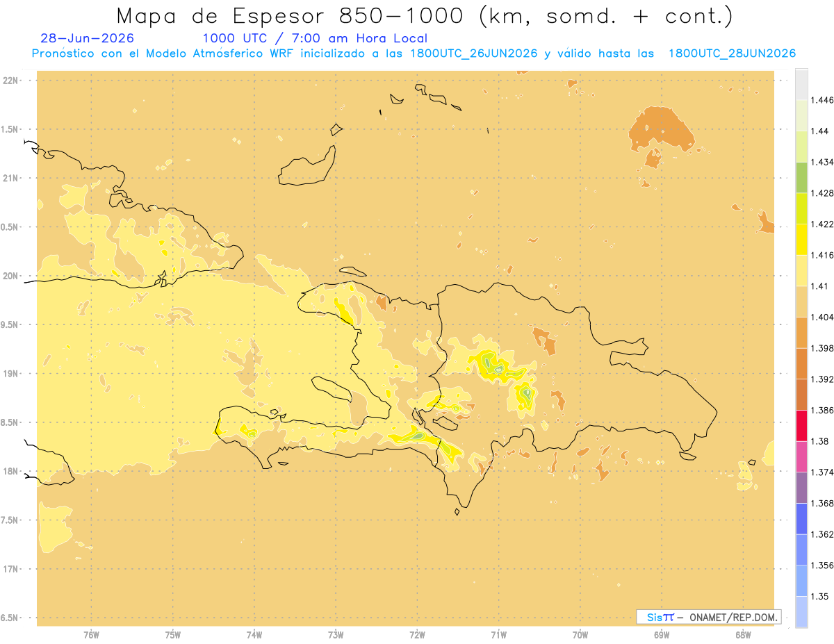Screen dimensions: 834x644
Task: Click the colorbar label '1.35'
Action: [819, 596]
